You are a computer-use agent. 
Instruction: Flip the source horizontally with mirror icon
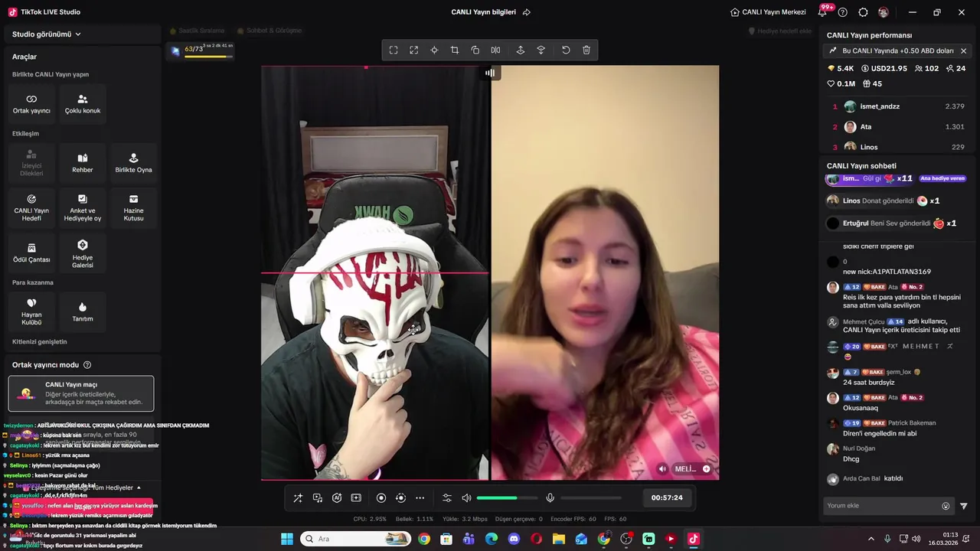pos(495,51)
